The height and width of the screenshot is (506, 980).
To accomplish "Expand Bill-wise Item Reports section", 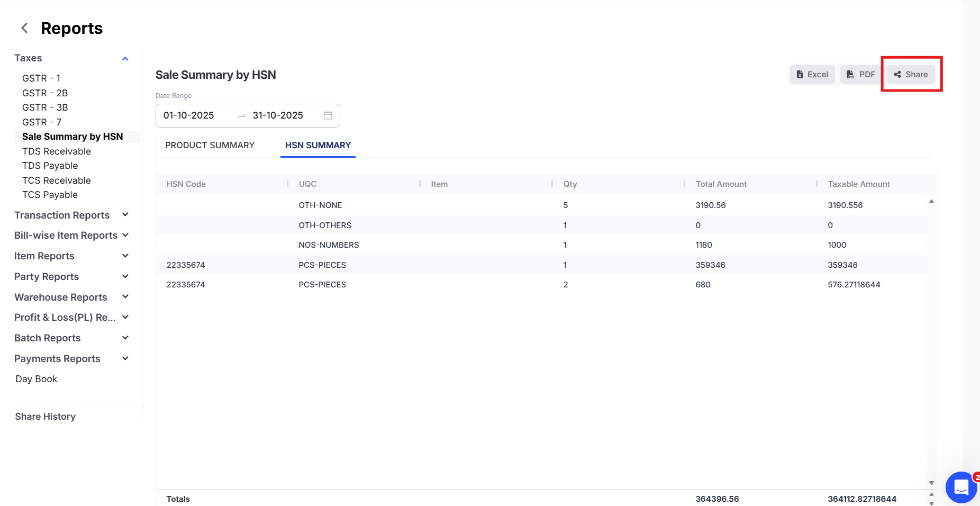I will pyautogui.click(x=125, y=236).
